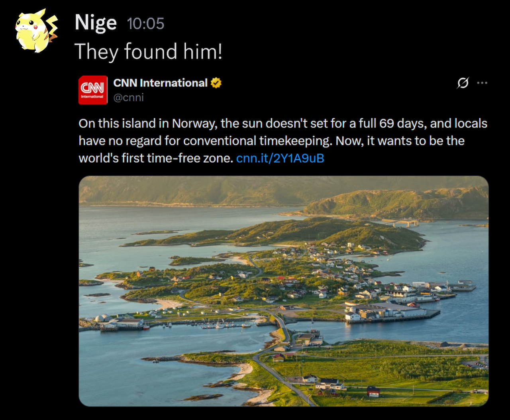Click the gold verified badge
Viewport: 510px width, 420px height.
pyautogui.click(x=216, y=83)
